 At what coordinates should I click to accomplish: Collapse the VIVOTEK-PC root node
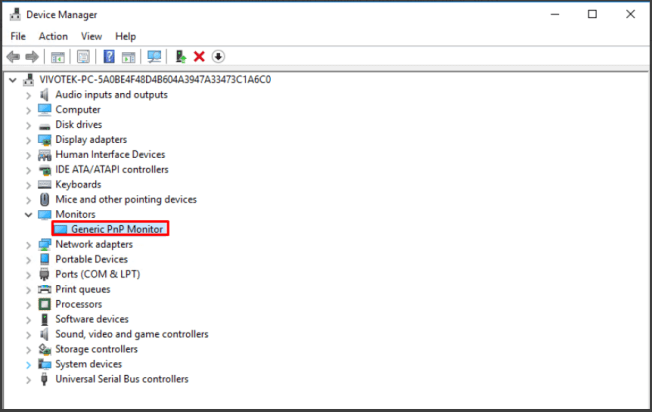[x=12, y=80]
